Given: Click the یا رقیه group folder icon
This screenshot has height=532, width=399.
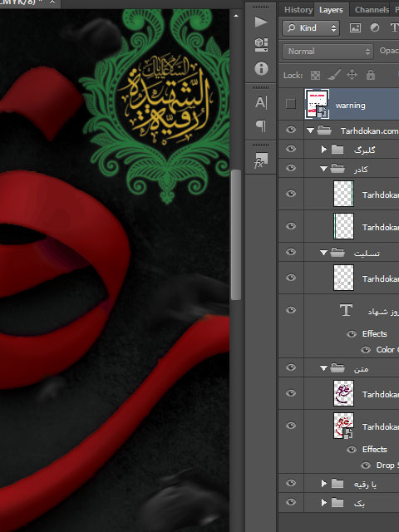Looking at the screenshot, I should tap(337, 484).
